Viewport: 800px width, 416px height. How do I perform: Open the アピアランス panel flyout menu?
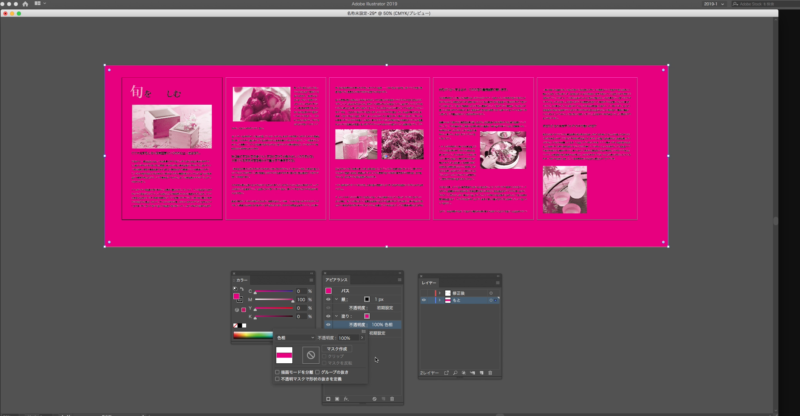coord(399,280)
